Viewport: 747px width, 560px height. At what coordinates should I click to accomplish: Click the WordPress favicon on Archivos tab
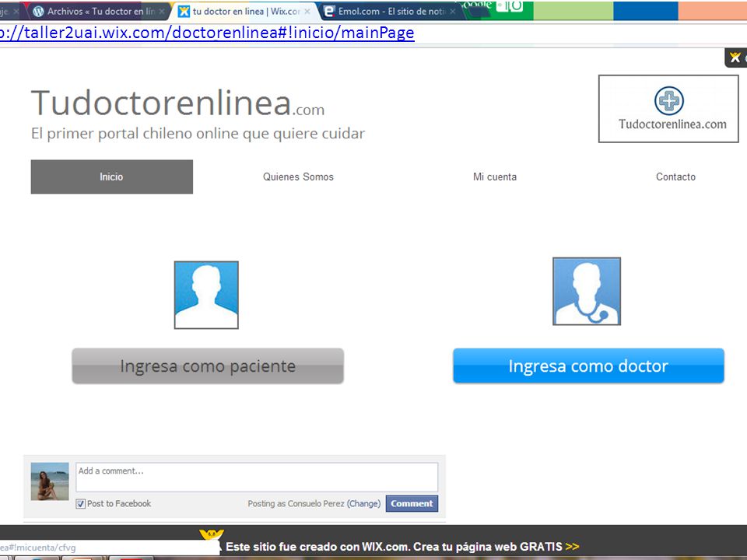click(x=39, y=11)
